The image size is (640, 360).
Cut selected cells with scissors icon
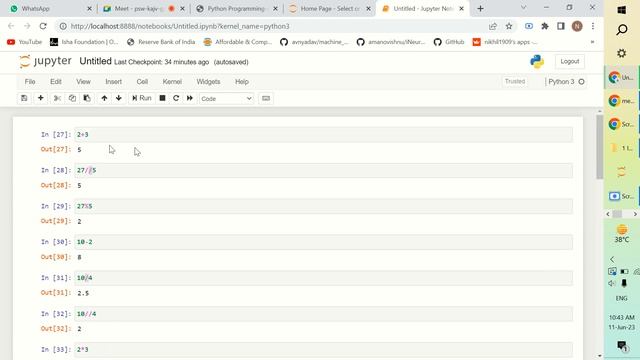(x=57, y=98)
